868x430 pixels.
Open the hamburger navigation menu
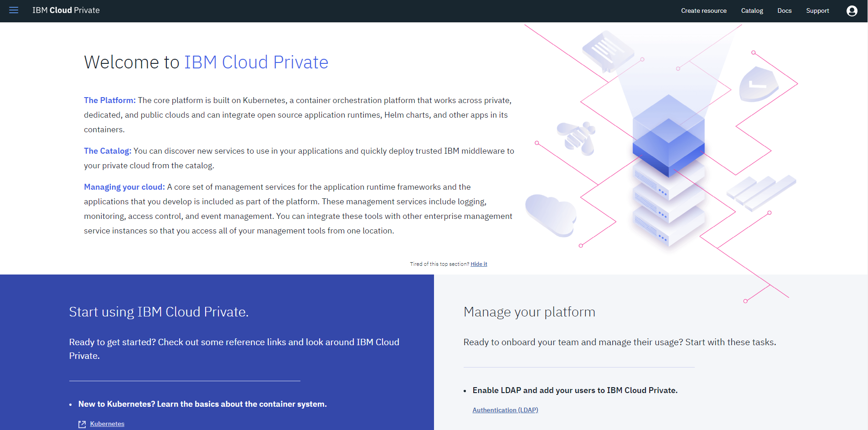tap(14, 10)
